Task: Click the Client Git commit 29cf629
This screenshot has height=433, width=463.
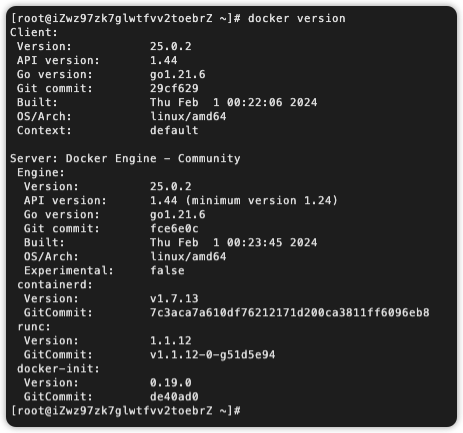Action: click(174, 88)
